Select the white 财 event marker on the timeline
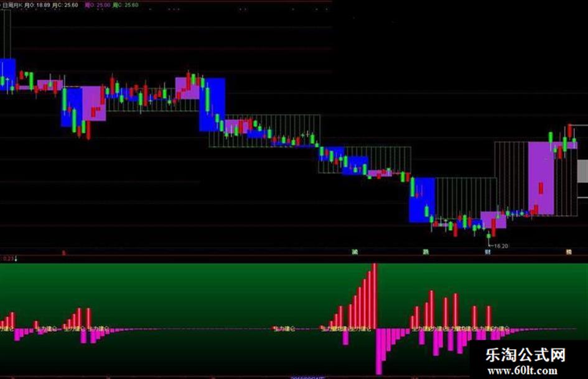 pyautogui.click(x=487, y=252)
